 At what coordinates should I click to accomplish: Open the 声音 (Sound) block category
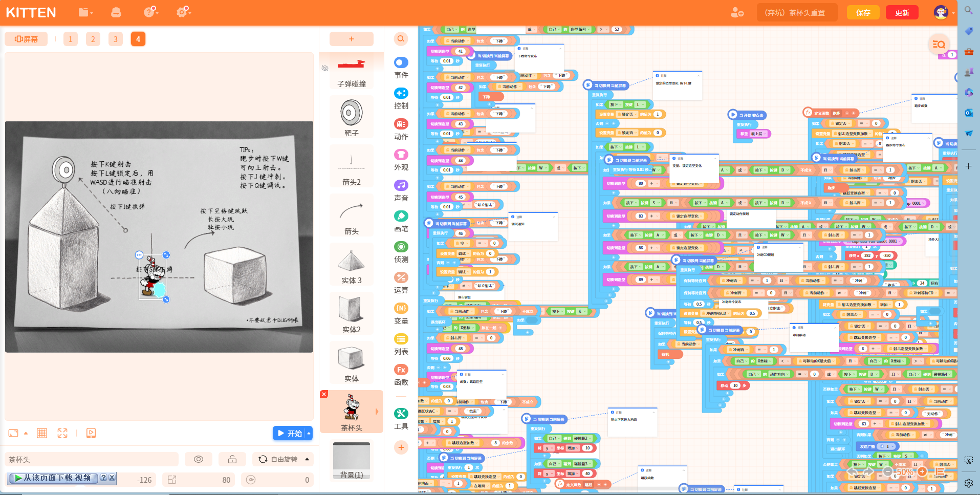[401, 191]
